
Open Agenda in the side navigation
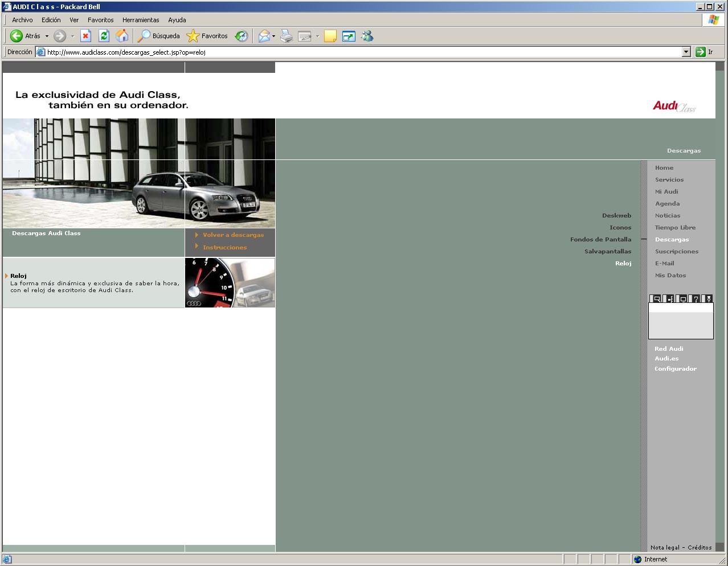point(667,203)
